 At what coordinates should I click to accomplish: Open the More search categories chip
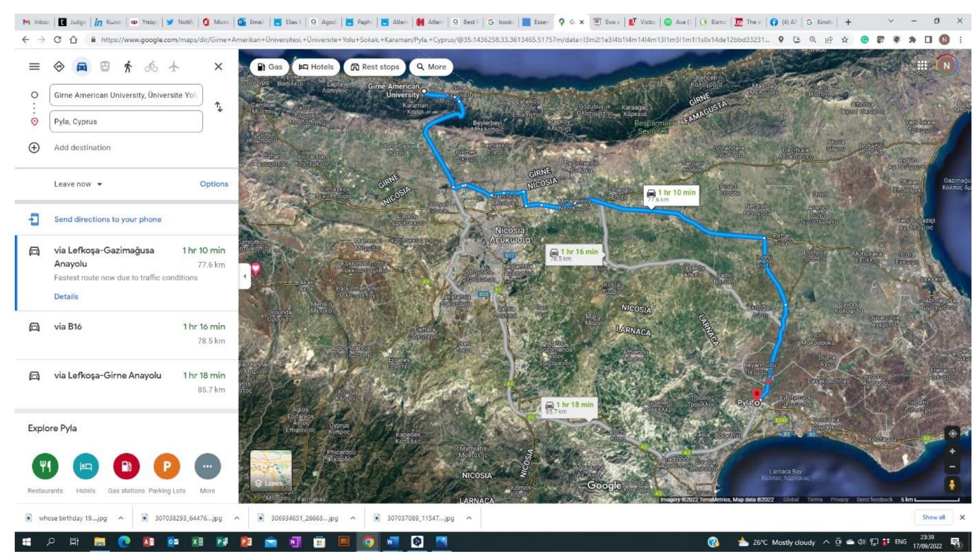(431, 67)
